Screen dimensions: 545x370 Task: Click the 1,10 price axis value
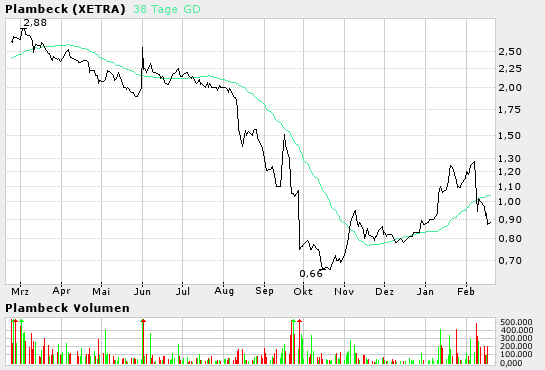click(510, 187)
